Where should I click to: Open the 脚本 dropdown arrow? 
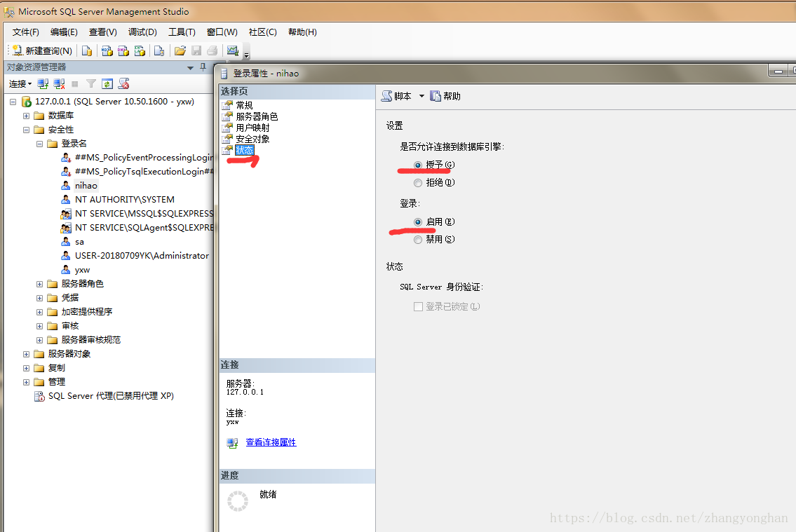tap(421, 96)
